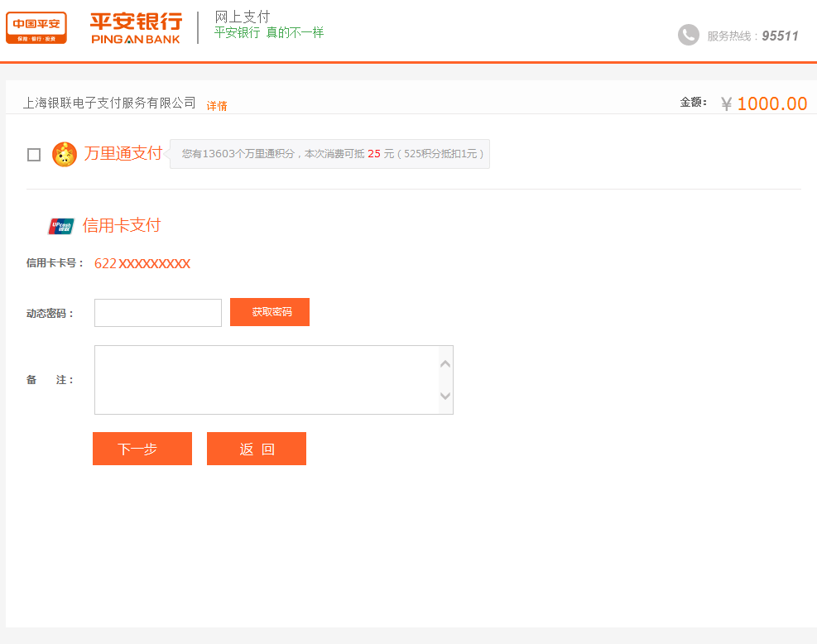Click the 平安银行 PING AN BANK logo

(x=136, y=28)
